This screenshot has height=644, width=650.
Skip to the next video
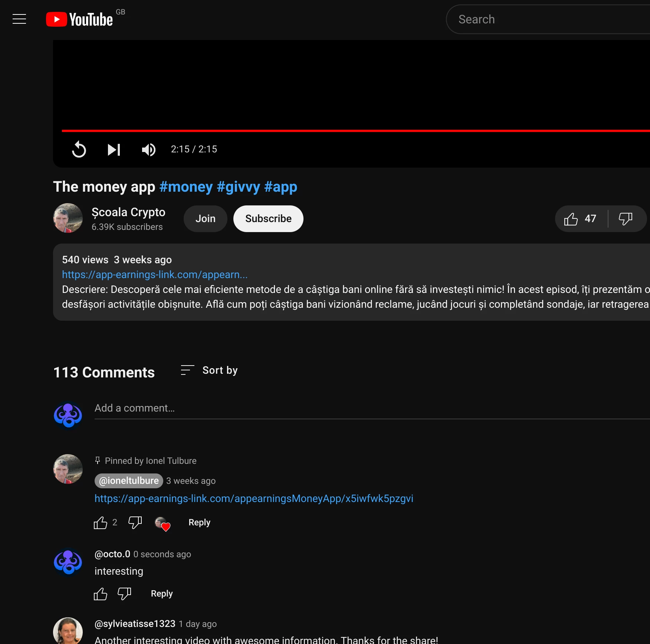pyautogui.click(x=114, y=149)
